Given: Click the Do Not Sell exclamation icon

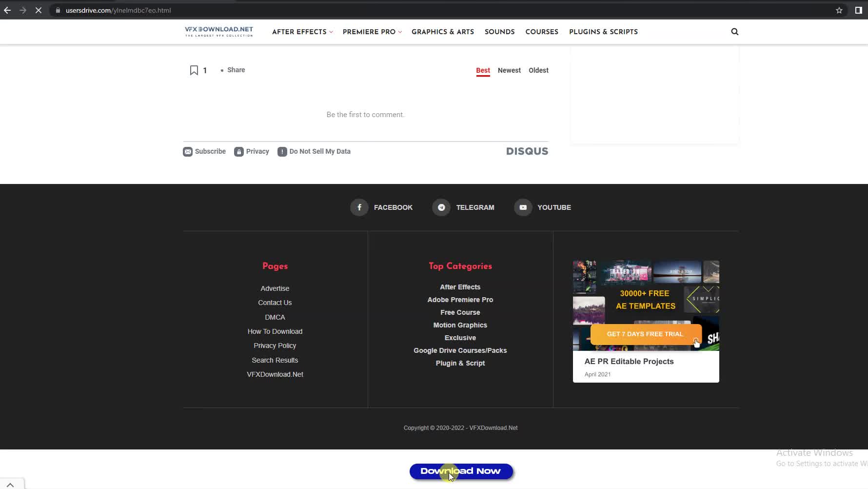Looking at the screenshot, I should [282, 152].
